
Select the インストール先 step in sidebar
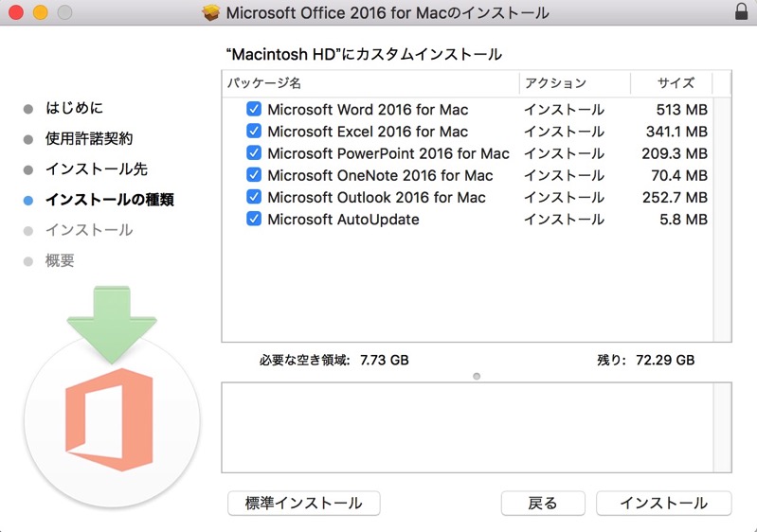tap(97, 169)
